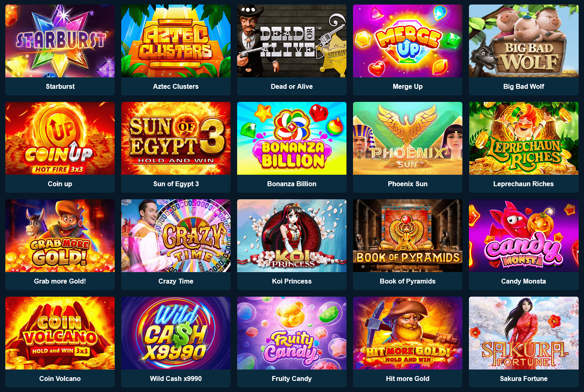Open Leprechaun Riches game artwork
This screenshot has height=392, width=584.
pyautogui.click(x=523, y=138)
